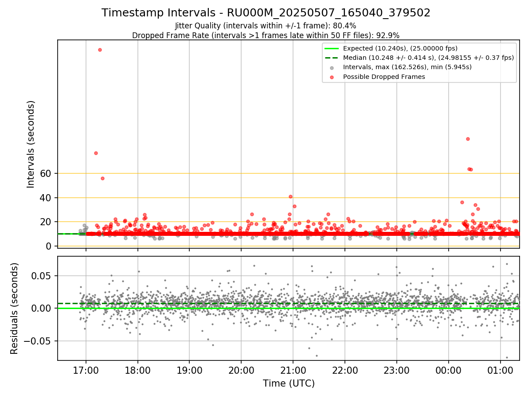Click the solid green legend line sample

(x=332, y=48)
